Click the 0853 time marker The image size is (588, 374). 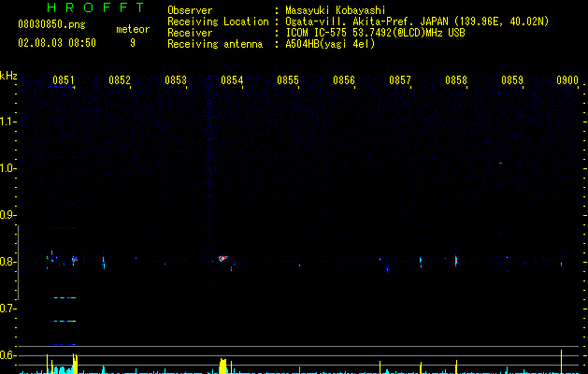click(176, 79)
